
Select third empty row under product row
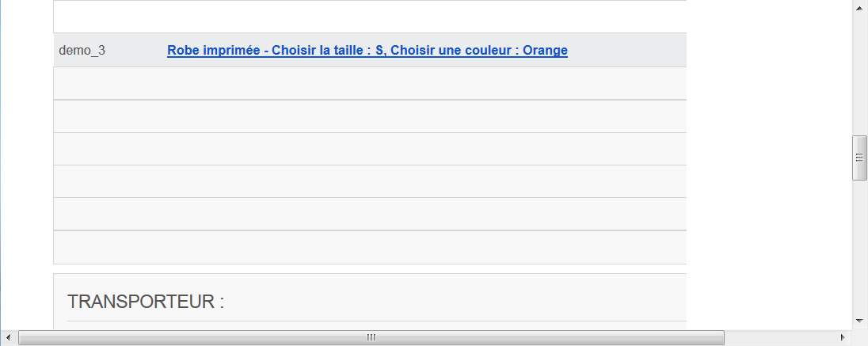point(370,149)
